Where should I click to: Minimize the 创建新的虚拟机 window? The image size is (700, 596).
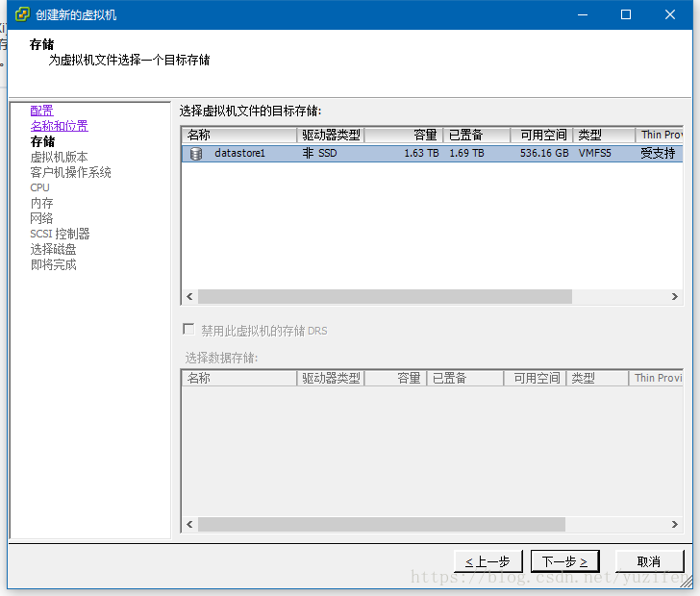pos(582,14)
